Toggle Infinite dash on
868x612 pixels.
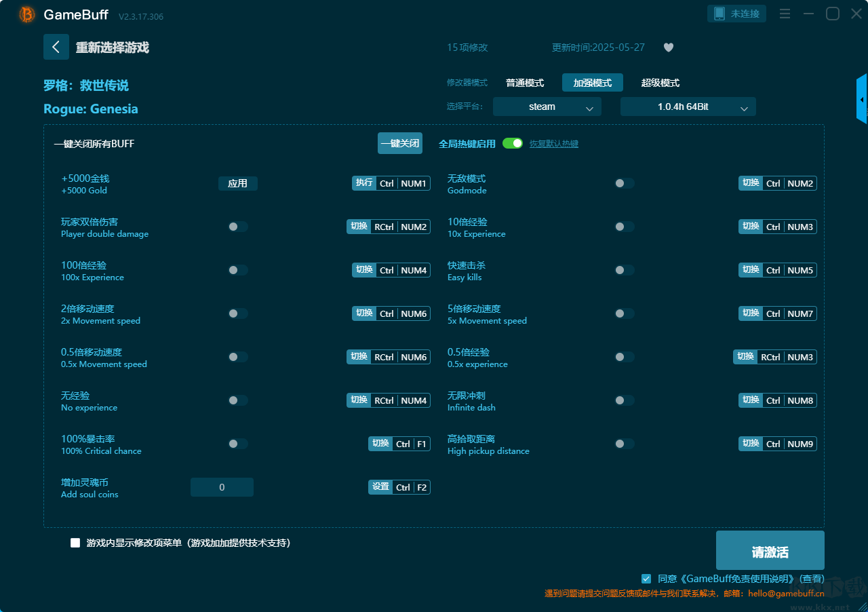(x=624, y=400)
